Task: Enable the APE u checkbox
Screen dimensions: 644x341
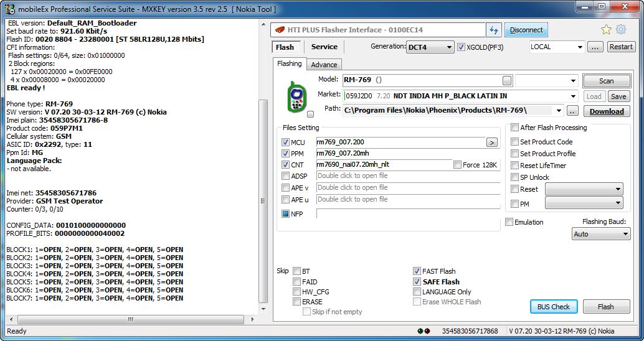Action: [x=285, y=199]
